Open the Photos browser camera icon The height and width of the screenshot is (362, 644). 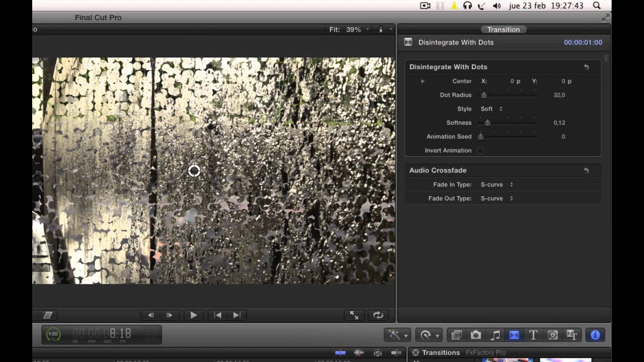click(x=475, y=335)
